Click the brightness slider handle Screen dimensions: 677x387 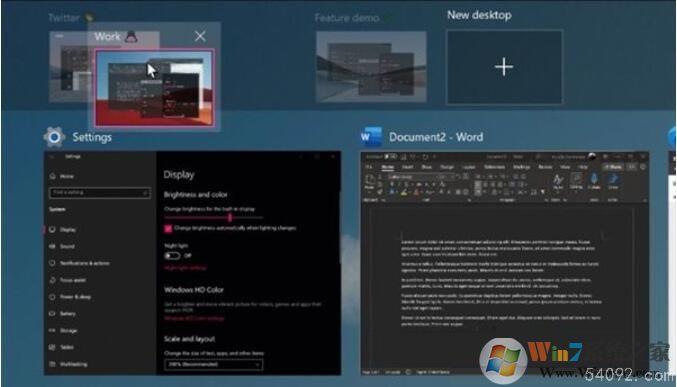click(x=230, y=218)
